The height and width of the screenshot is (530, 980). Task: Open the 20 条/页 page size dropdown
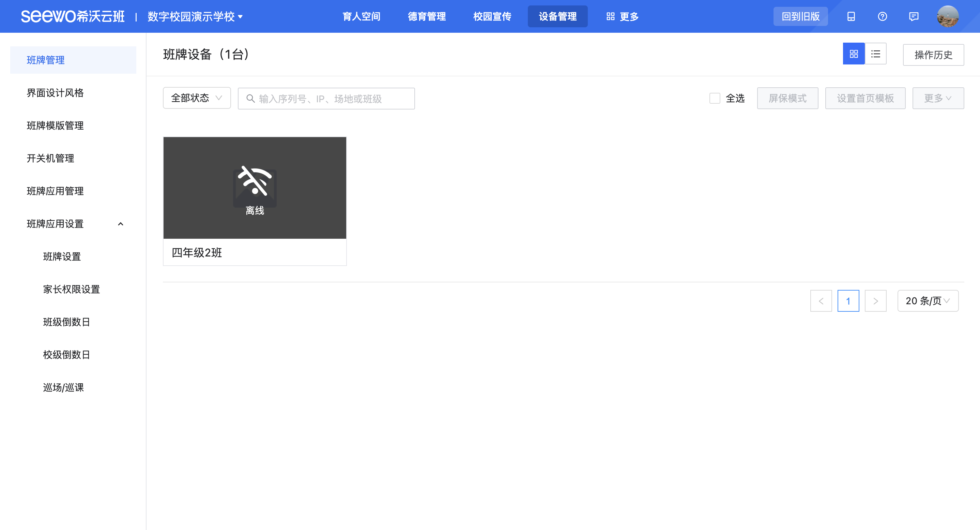pyautogui.click(x=928, y=301)
